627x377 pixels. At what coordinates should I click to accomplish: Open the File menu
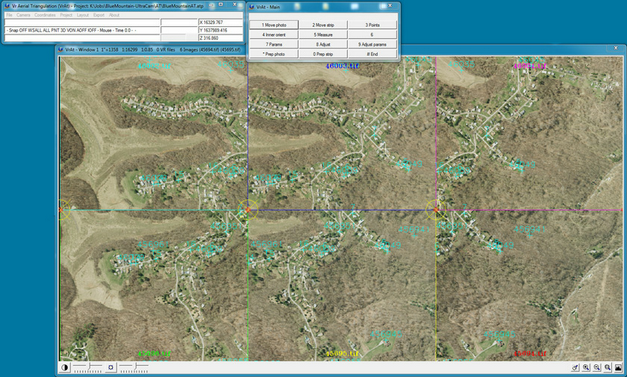pos(9,15)
